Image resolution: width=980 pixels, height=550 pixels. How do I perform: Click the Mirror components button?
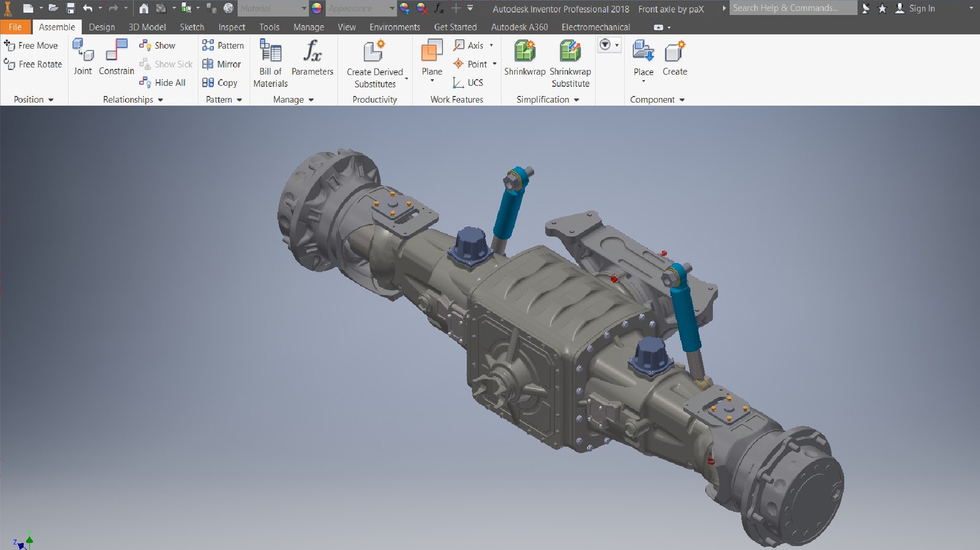click(222, 64)
